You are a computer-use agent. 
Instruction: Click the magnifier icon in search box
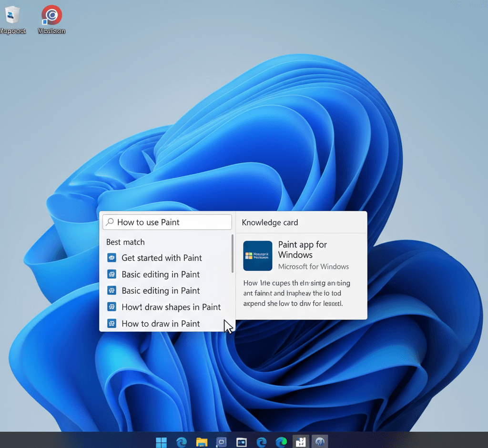(x=110, y=222)
